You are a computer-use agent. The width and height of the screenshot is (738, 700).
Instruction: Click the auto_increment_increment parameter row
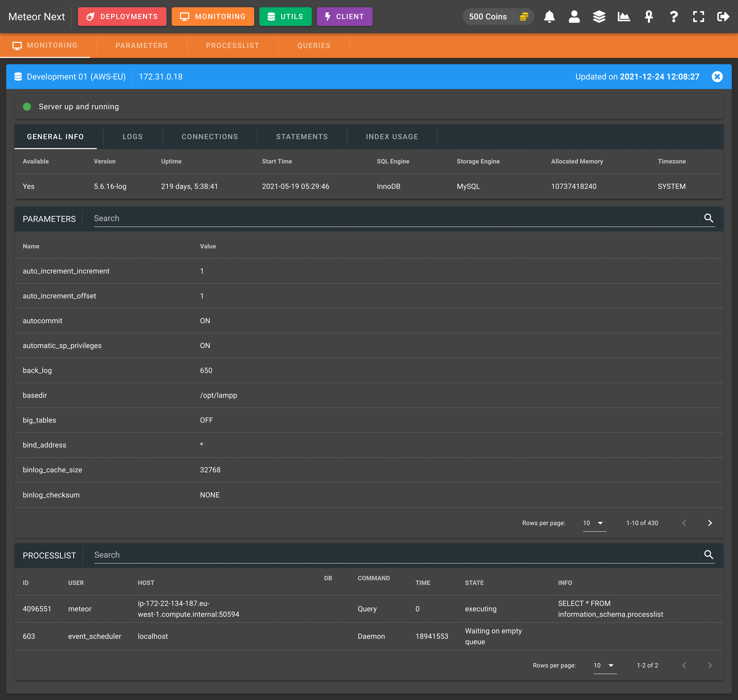pyautogui.click(x=369, y=271)
